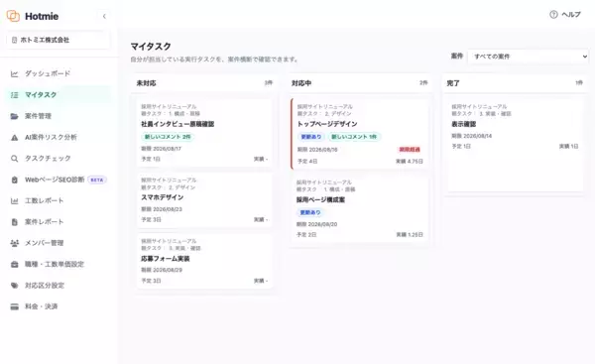Click the 実績 1.25日 actual time text
Screen dimensions: 595x364
(410, 235)
